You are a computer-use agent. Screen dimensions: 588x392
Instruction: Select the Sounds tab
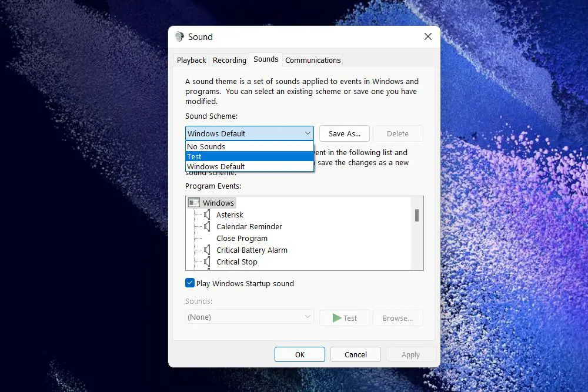click(266, 59)
